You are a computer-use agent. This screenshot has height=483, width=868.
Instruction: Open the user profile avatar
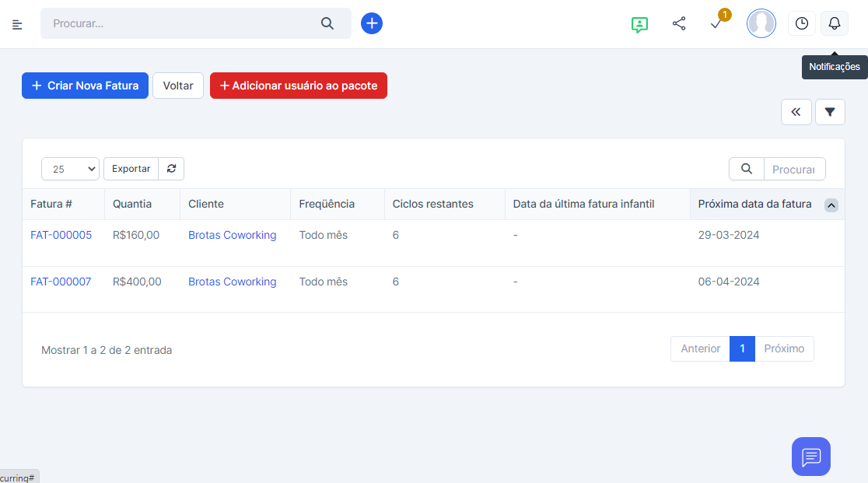coord(761,23)
